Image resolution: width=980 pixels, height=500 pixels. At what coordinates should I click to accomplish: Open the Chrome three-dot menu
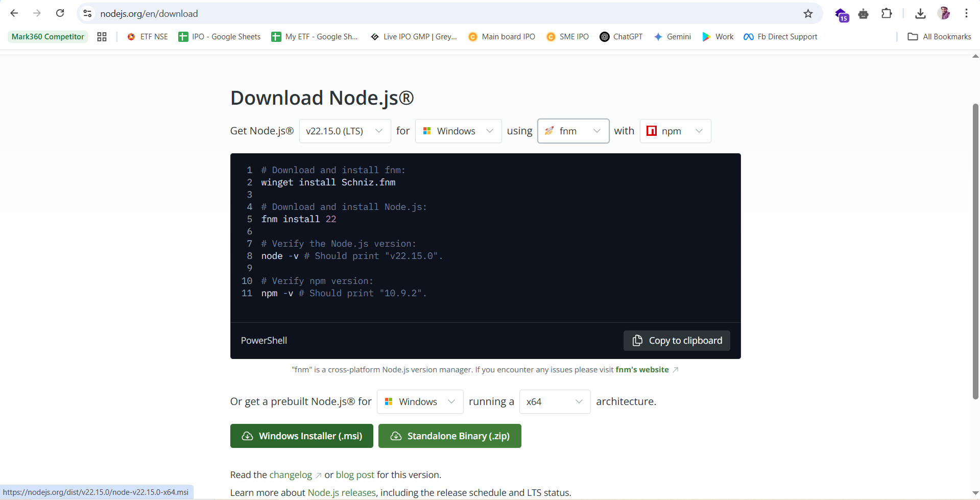pos(966,14)
